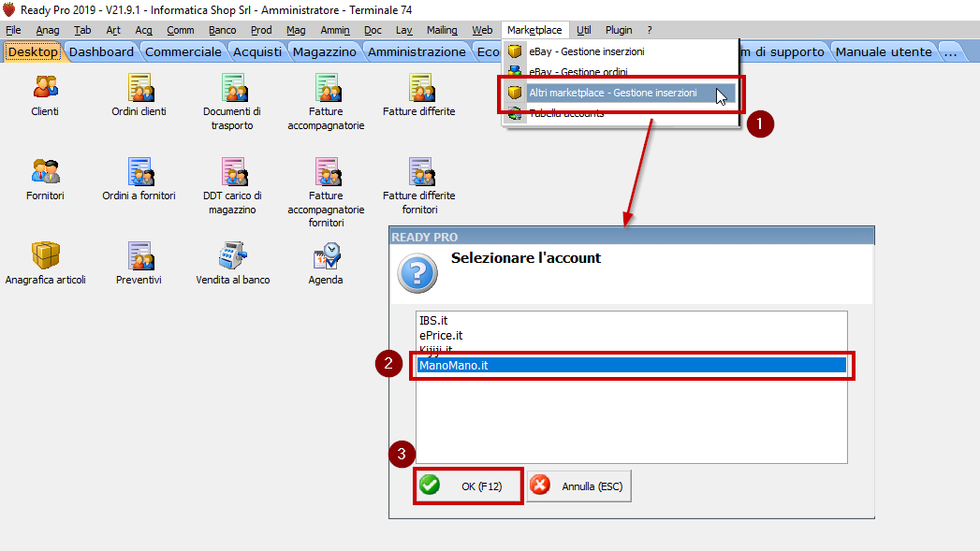Click the green checkmark on OK button
Screen dimensions: 980x551
click(430, 486)
